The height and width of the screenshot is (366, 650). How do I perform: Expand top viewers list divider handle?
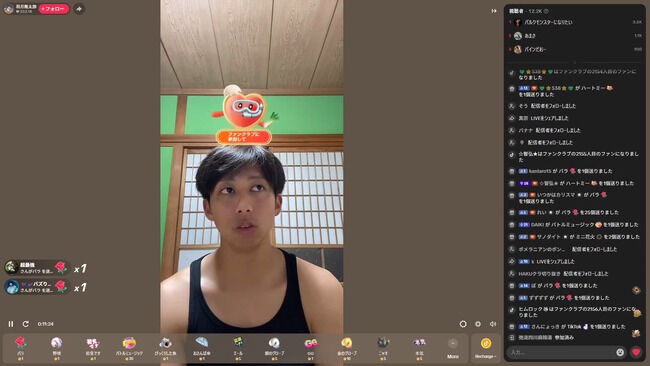(575, 62)
